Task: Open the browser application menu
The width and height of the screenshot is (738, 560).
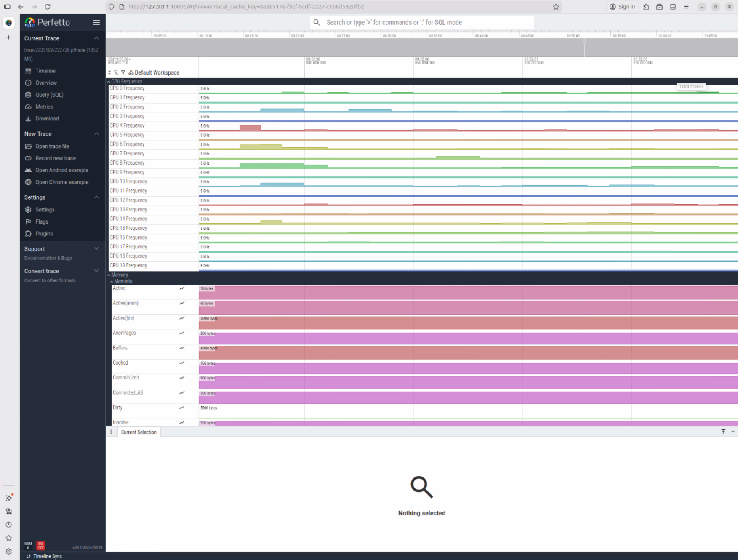Action: coord(686,7)
